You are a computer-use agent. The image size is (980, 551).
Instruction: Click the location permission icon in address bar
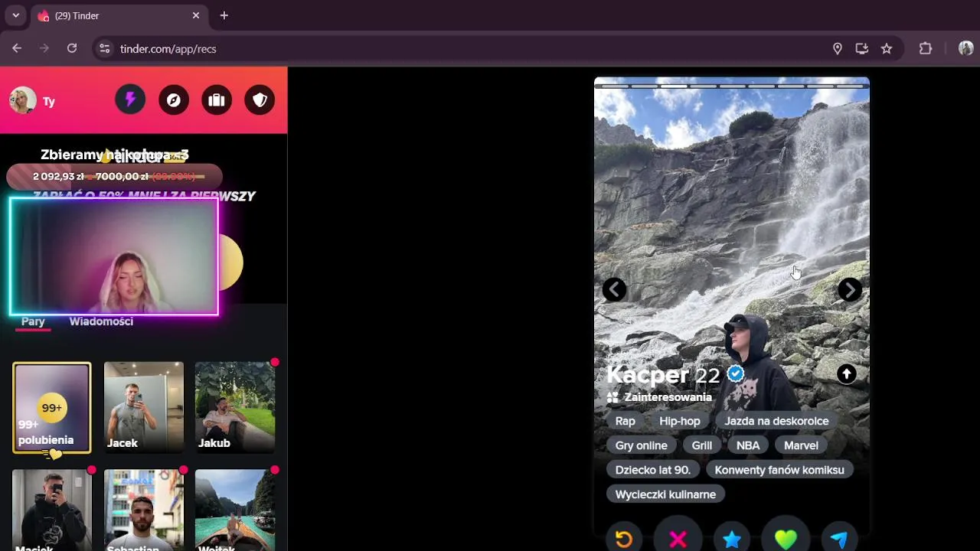click(838, 48)
